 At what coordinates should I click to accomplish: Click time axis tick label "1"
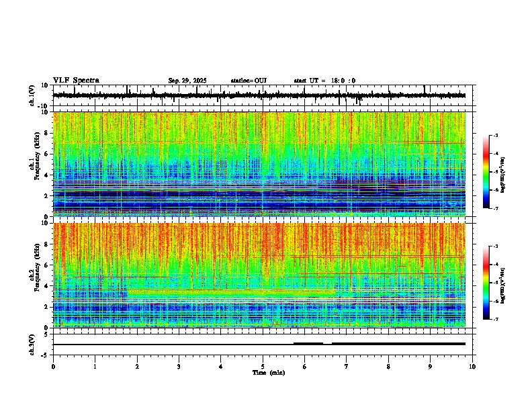(x=95, y=367)
